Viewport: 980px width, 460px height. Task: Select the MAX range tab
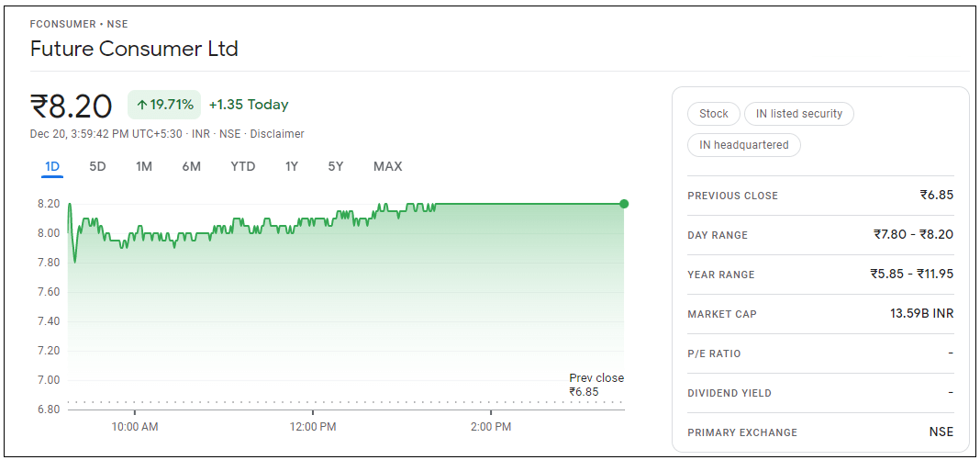[387, 166]
